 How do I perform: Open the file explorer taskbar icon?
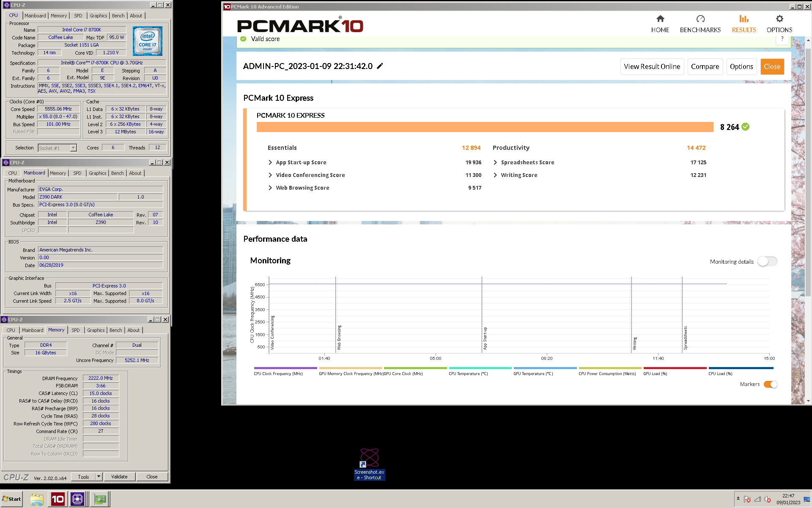(x=37, y=499)
